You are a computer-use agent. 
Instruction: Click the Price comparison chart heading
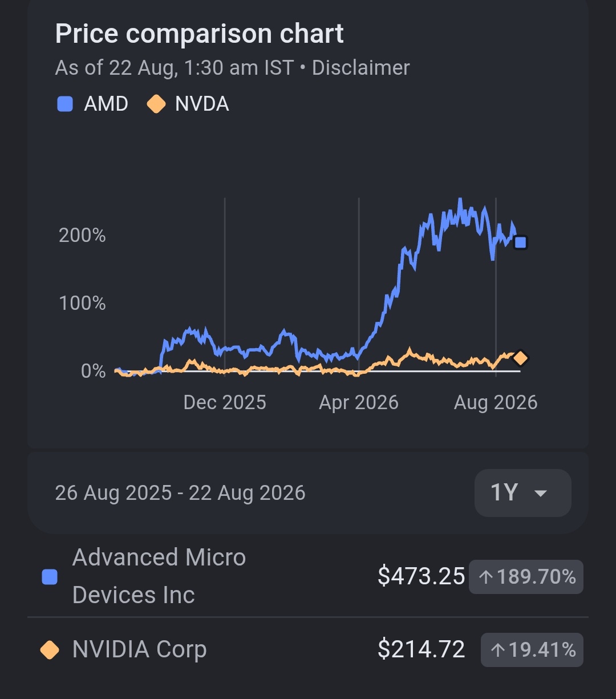[200, 34]
